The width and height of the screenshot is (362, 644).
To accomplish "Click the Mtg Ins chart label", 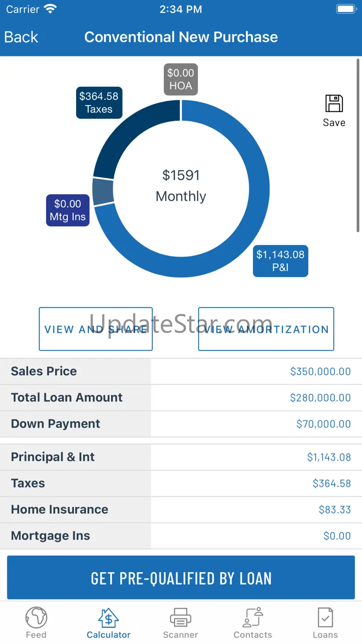I will (68, 210).
